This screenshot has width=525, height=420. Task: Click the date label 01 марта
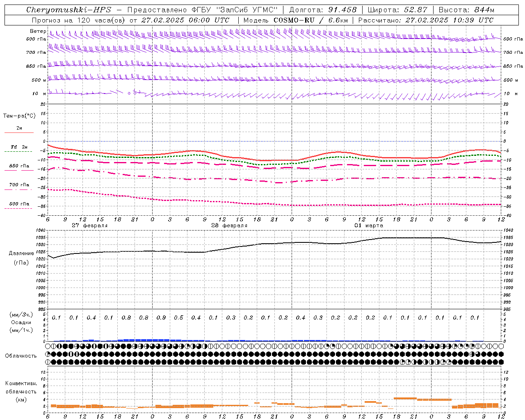(369, 226)
